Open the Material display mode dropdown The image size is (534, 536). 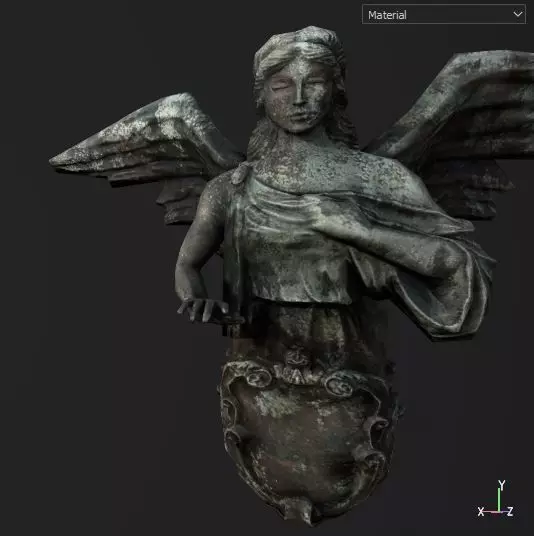point(444,14)
